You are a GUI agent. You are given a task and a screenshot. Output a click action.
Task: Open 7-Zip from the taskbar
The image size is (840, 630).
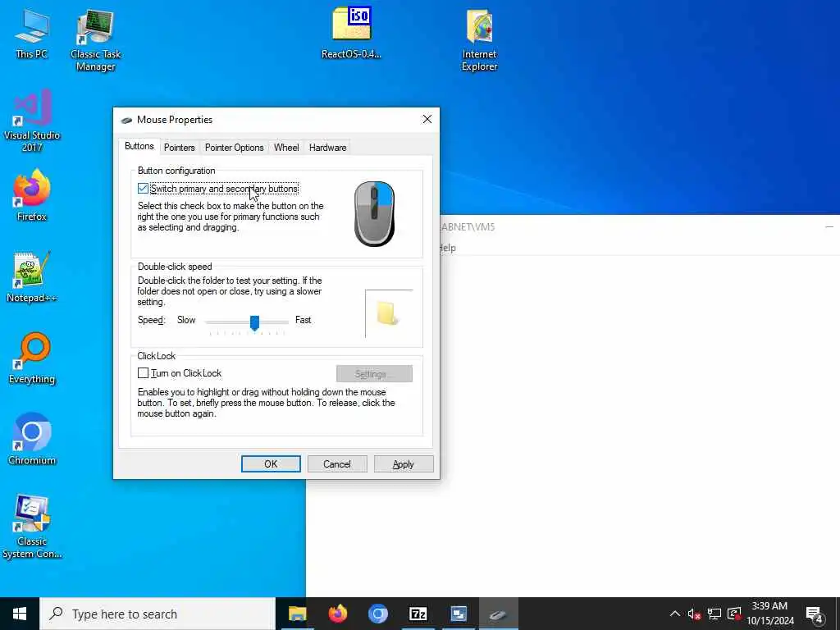pyautogui.click(x=418, y=614)
